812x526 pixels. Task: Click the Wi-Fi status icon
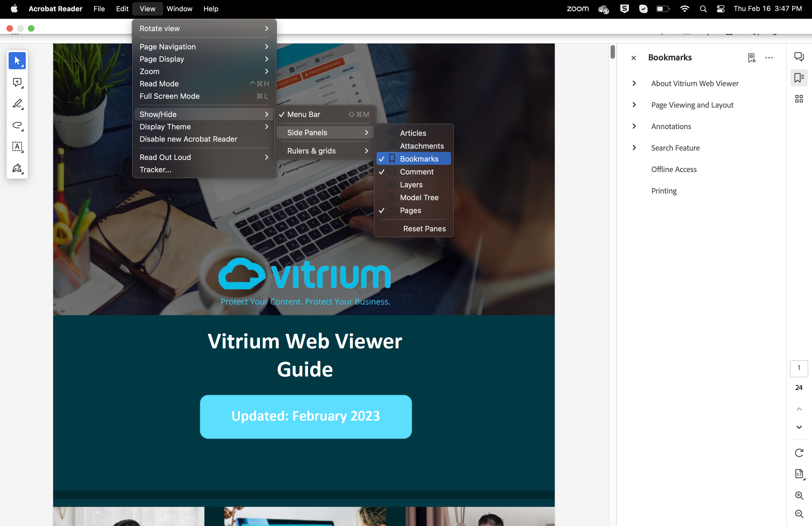(684, 9)
